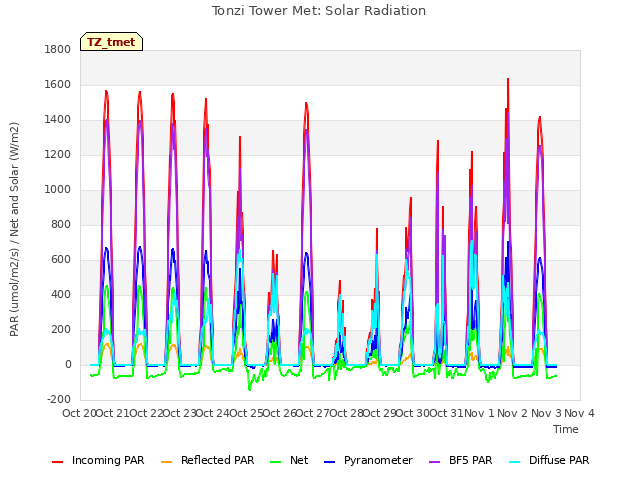Image resolution: width=640 pixels, height=480 pixels.
Task: Click the green Net legend swatch
Action: (x=276, y=462)
